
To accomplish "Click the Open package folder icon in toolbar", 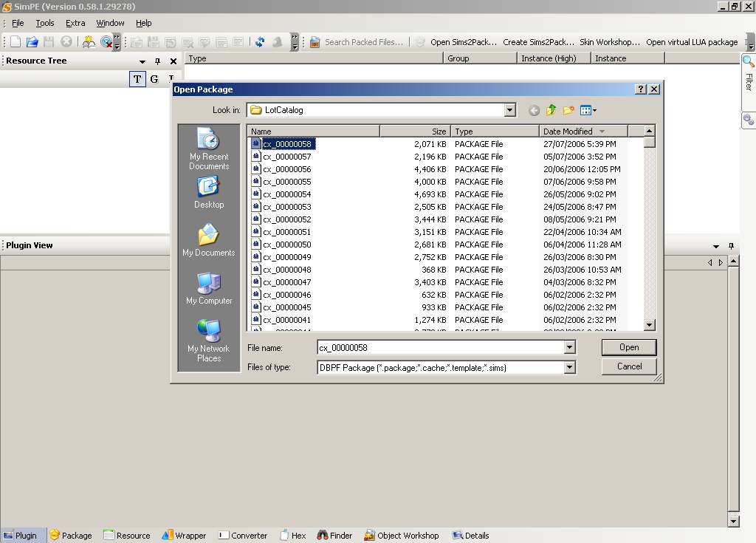I will tap(32, 42).
